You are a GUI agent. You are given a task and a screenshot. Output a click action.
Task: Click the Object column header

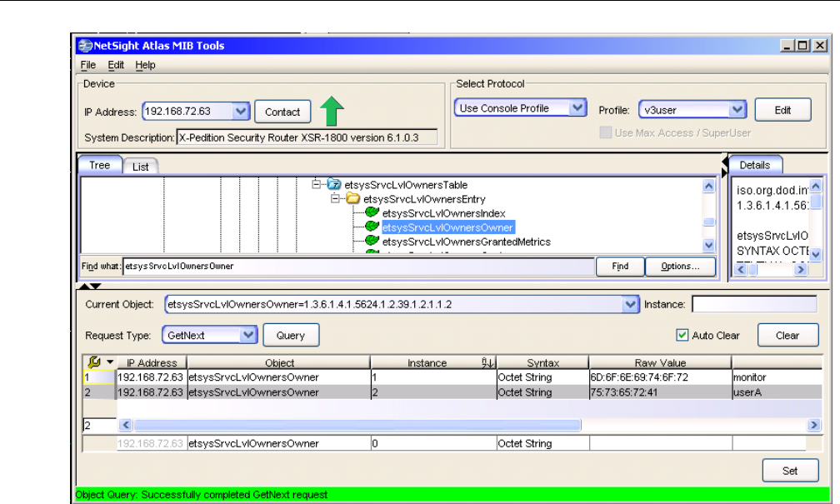pos(279,362)
